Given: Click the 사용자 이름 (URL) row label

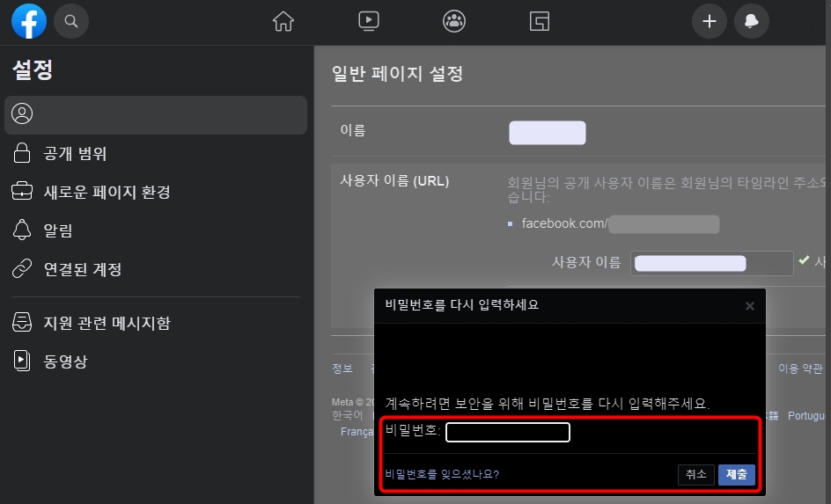Looking at the screenshot, I should 394,181.
